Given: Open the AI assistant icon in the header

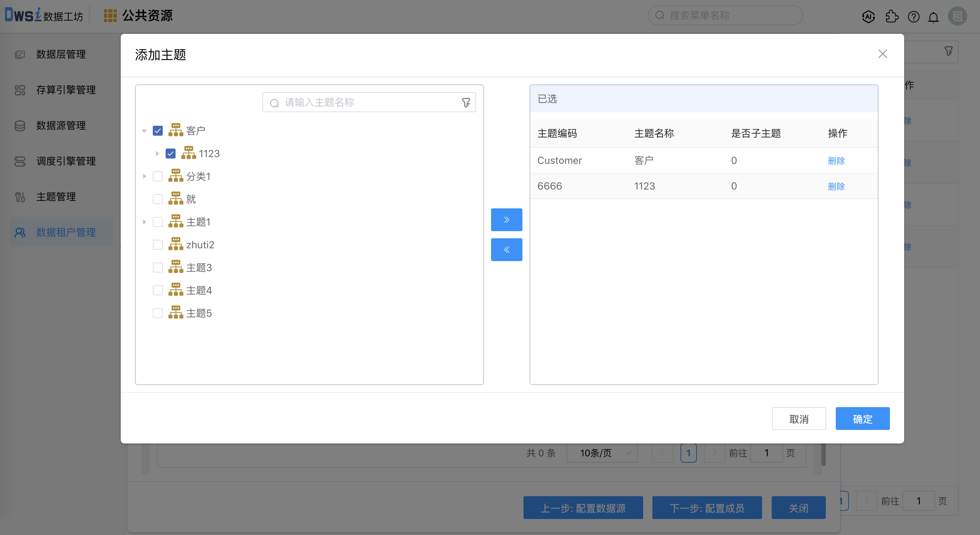Looking at the screenshot, I should [868, 16].
